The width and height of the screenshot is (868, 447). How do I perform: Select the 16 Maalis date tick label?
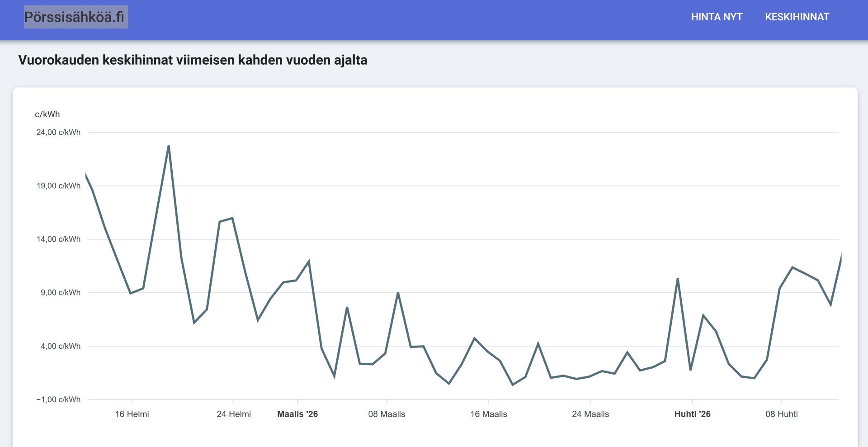coord(489,414)
